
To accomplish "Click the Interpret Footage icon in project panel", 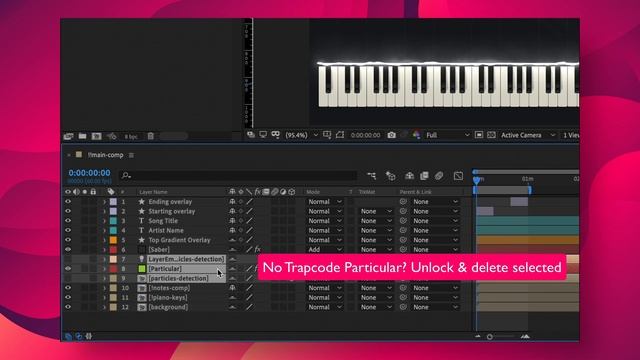I will click(x=68, y=136).
